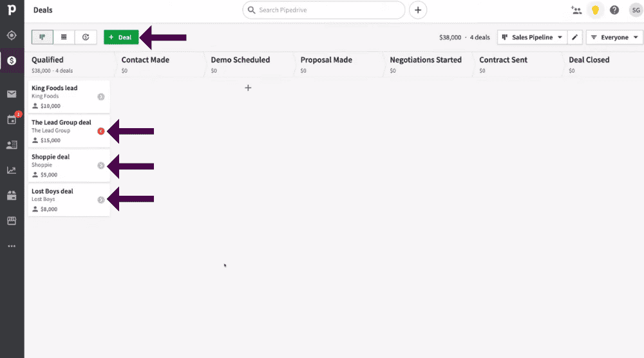Open the Pipedrive logo home
This screenshot has height=358, width=644.
pos(12,10)
